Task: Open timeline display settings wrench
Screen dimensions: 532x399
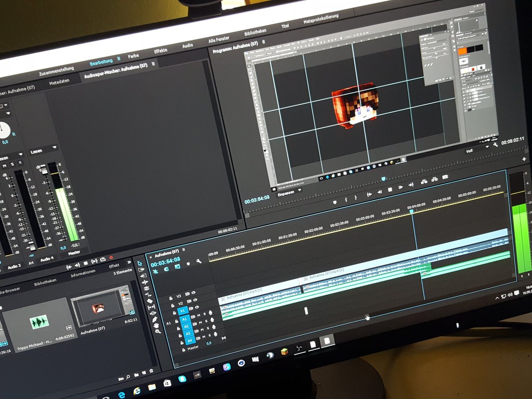Action: tap(199, 261)
